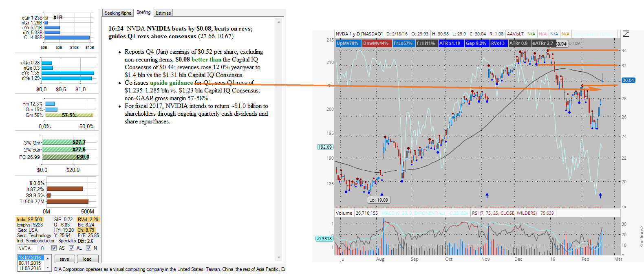Image resolution: width=644 pixels, height=277 pixels.
Task: Click the SIR: 5.72 value
Action: (x=63, y=220)
